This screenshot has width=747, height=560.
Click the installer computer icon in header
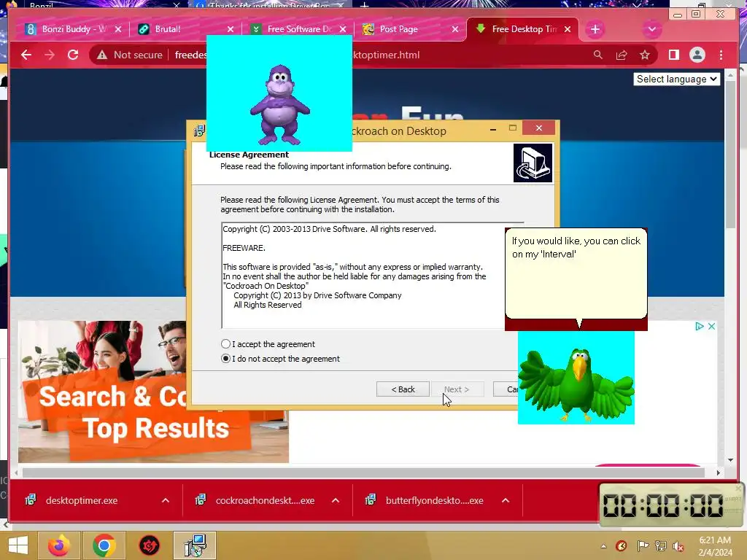coord(533,163)
